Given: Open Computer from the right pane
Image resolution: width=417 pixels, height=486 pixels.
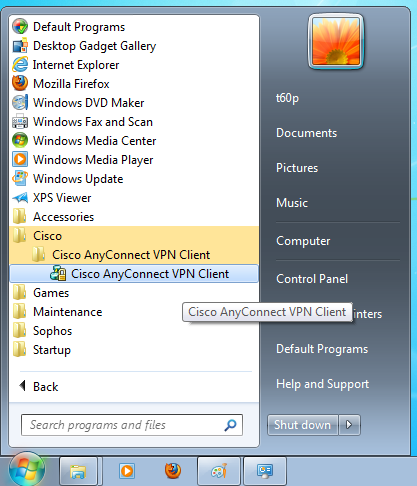Looking at the screenshot, I should coord(303,241).
